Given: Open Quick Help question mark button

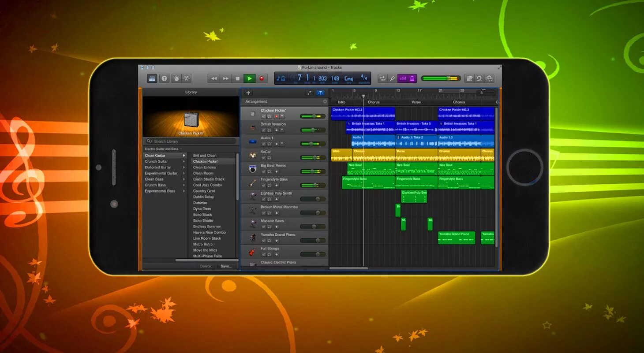Looking at the screenshot, I should pos(165,78).
